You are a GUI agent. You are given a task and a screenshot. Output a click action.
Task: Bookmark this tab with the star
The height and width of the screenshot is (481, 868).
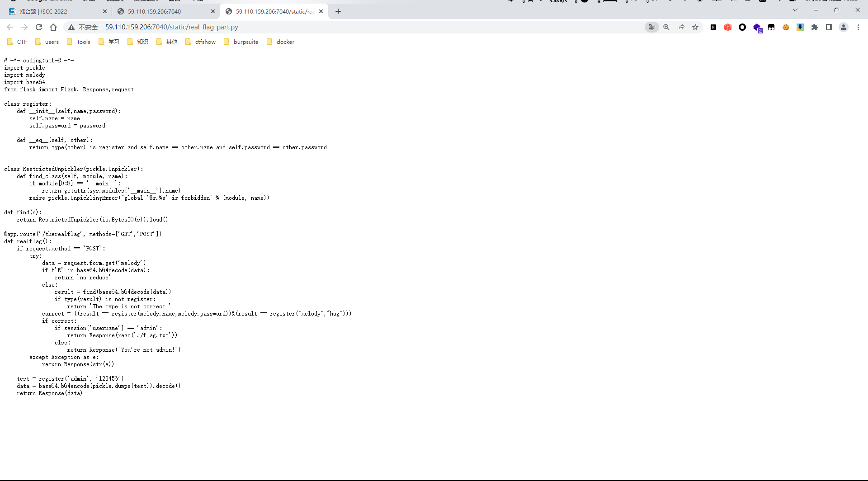(x=695, y=27)
